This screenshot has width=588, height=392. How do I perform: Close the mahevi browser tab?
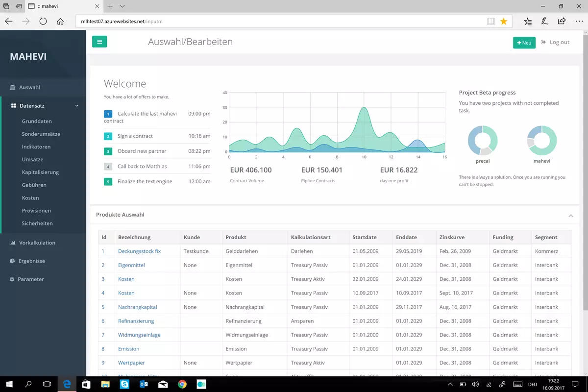click(97, 6)
